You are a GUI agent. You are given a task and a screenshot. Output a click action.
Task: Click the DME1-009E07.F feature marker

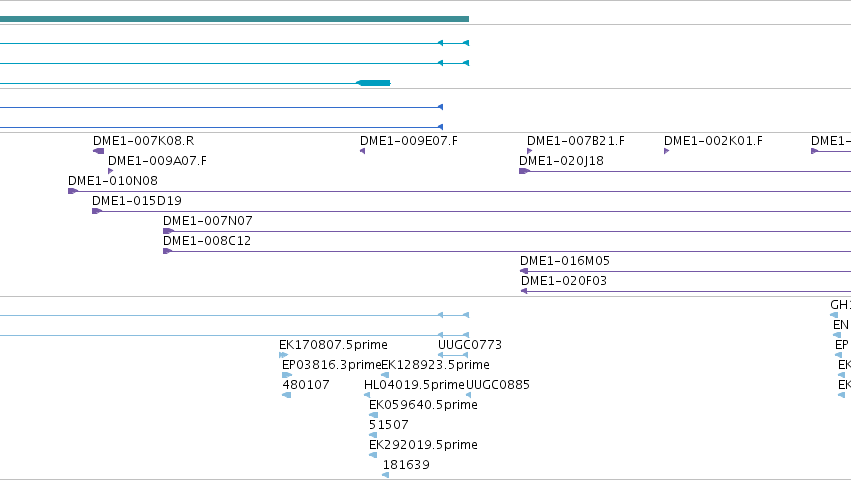pyautogui.click(x=363, y=151)
